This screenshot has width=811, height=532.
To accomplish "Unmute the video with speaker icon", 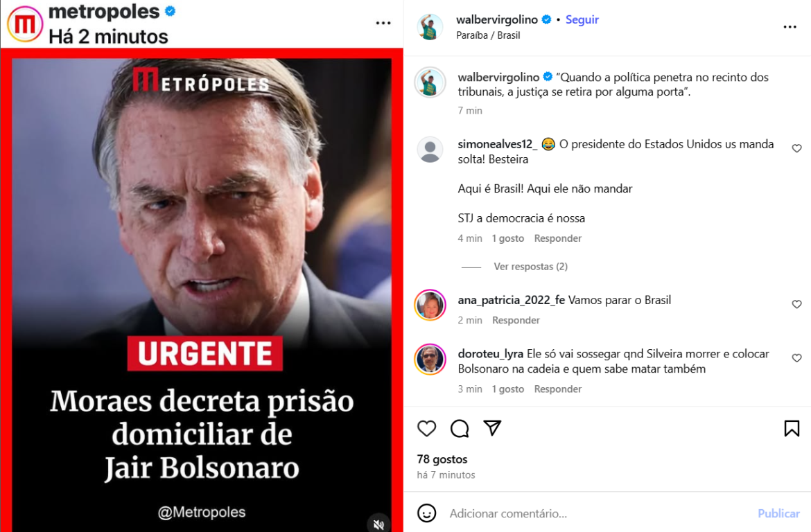I will click(378, 524).
